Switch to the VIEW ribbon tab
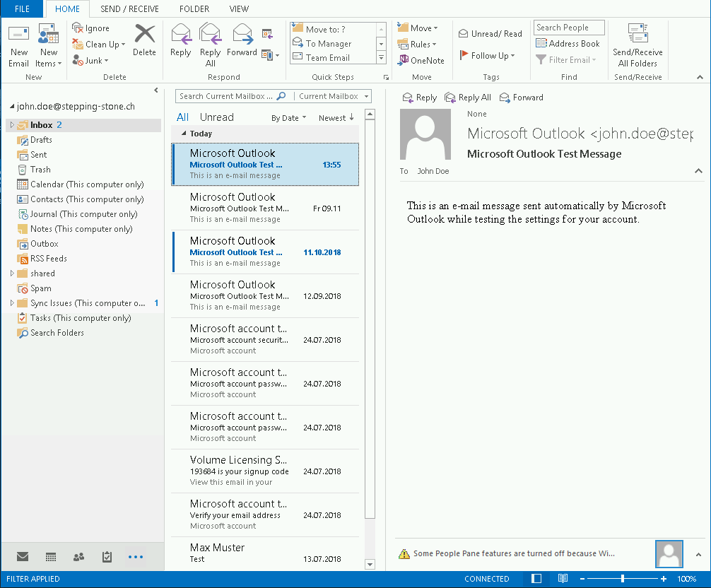The height and width of the screenshot is (588, 711). point(239,9)
